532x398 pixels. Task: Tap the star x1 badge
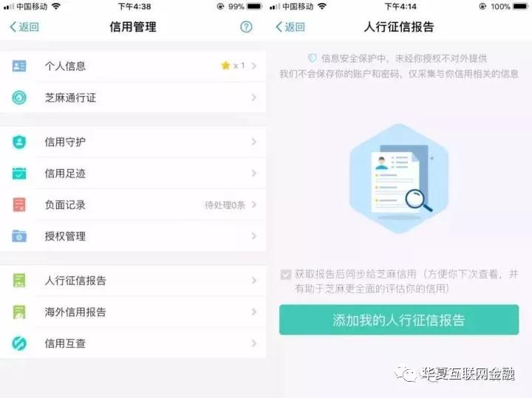[233, 66]
